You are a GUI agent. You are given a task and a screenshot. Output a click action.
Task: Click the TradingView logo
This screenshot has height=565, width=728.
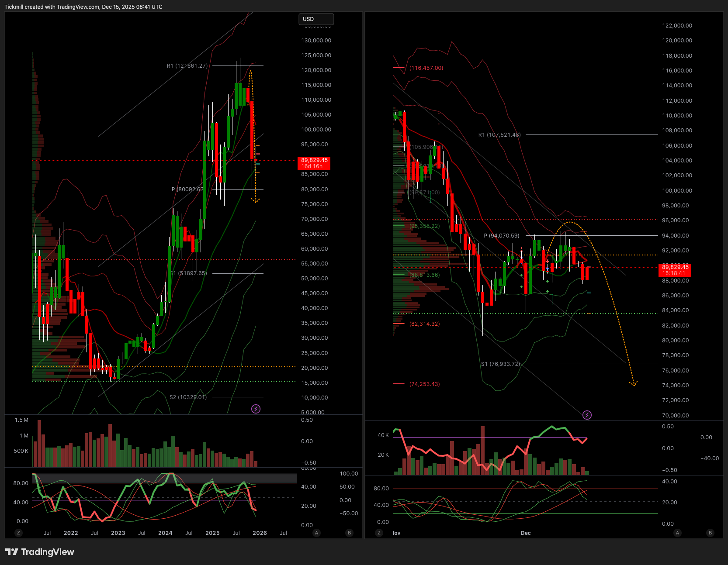[x=40, y=552]
